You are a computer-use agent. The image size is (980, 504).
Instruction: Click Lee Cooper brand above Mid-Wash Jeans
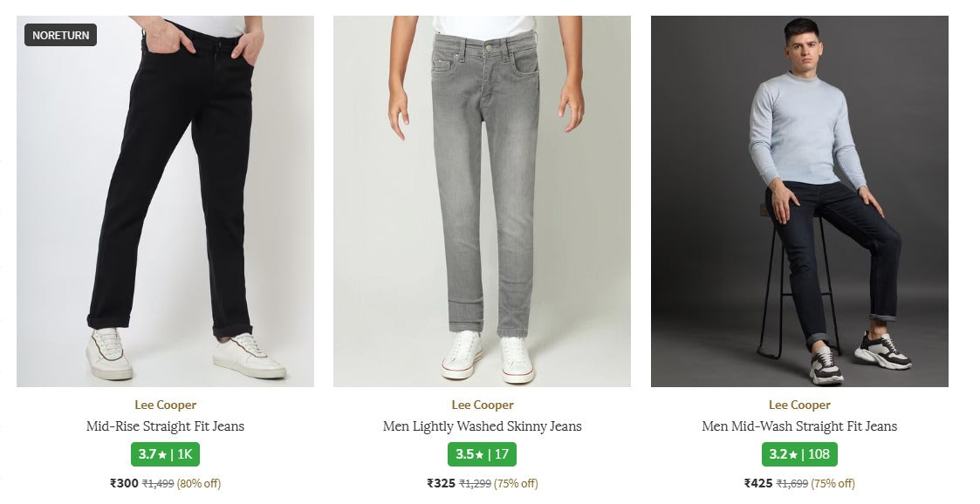pos(799,405)
